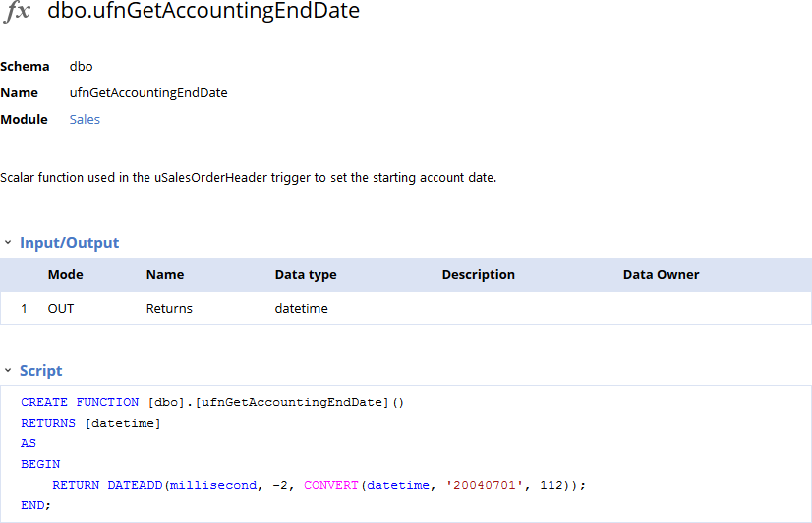
Task: Select the Returns parameter name cell
Action: 169,309
